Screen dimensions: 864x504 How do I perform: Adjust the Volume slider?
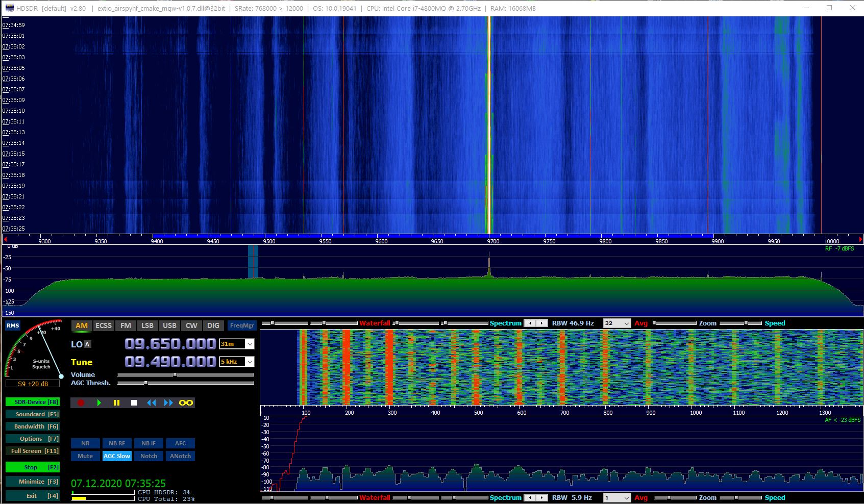(186, 374)
